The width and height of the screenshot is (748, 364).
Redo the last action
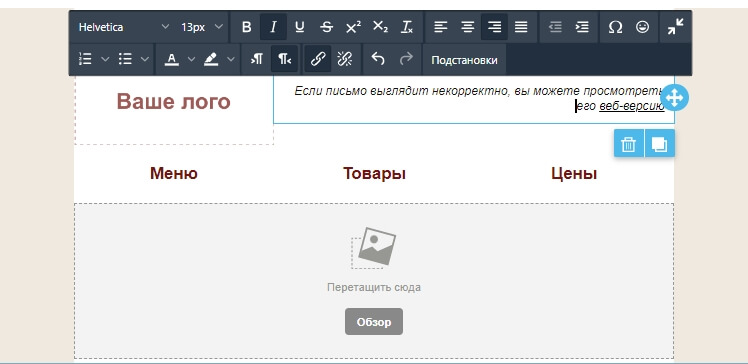tap(405, 59)
